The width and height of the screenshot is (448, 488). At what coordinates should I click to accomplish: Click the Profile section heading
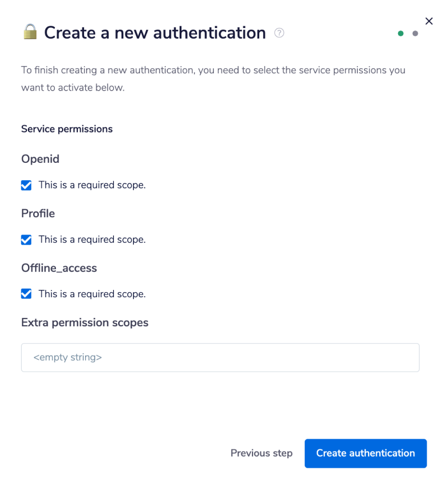tap(38, 213)
